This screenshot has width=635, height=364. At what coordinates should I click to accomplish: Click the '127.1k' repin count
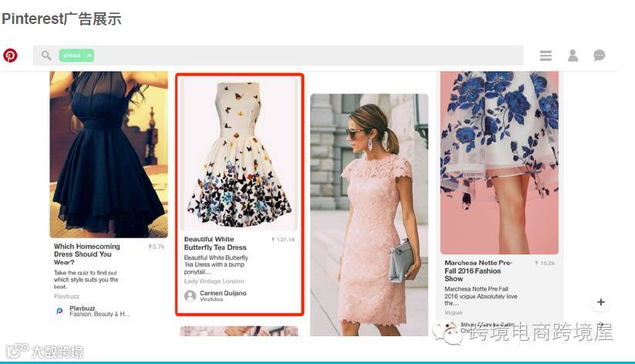(x=283, y=239)
